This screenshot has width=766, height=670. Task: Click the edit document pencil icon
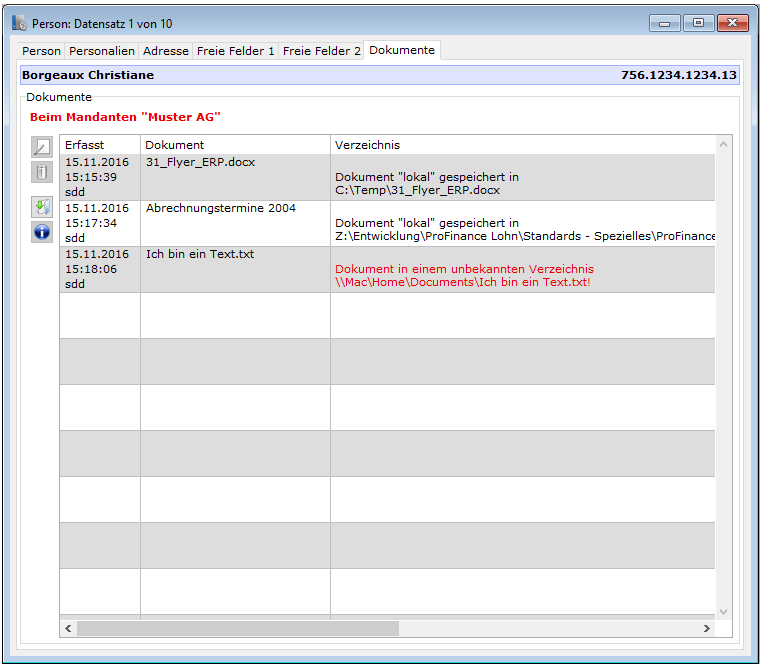pos(41,148)
